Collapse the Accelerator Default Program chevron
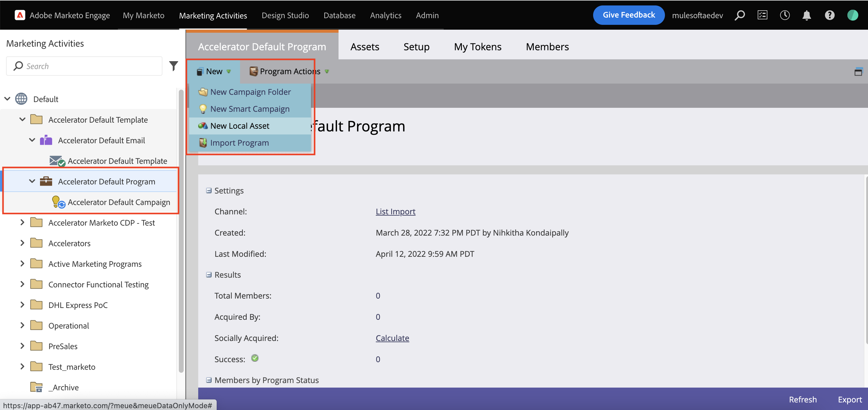Image resolution: width=868 pixels, height=410 pixels. pos(32,181)
